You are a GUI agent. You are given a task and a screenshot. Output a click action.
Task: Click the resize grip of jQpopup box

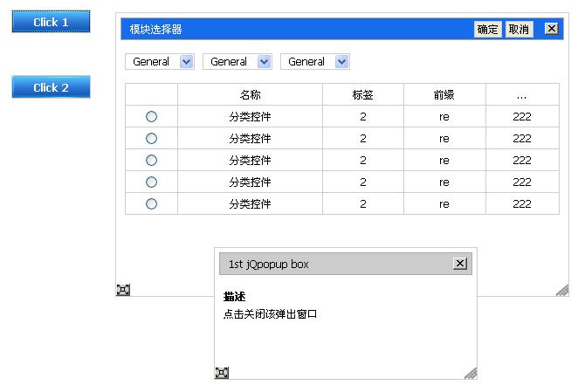coord(471,373)
